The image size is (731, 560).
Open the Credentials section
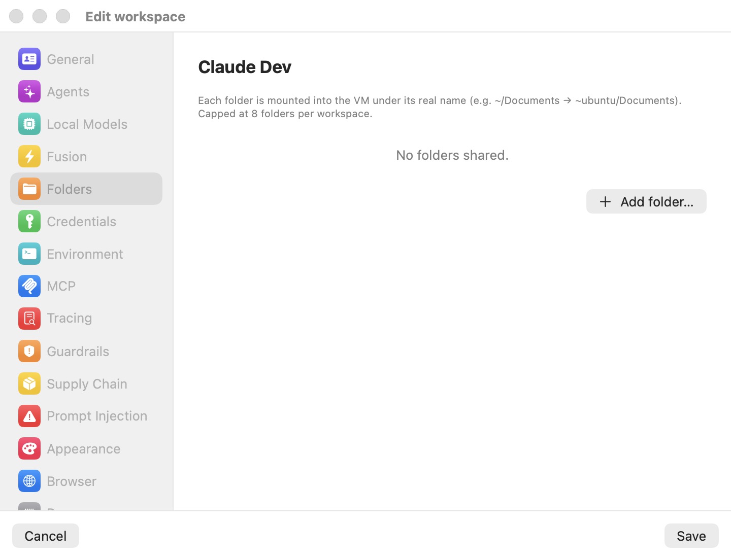(86, 222)
